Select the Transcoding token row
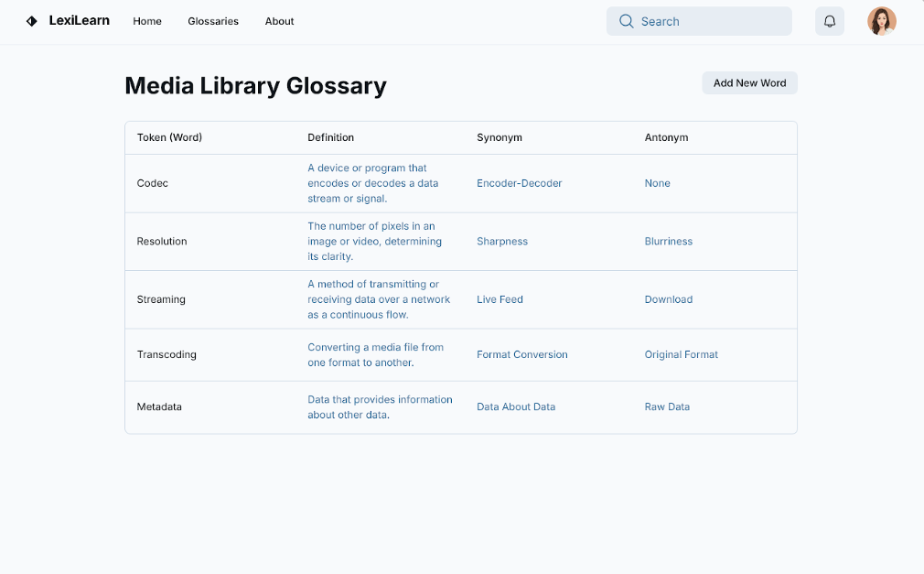 (167, 354)
